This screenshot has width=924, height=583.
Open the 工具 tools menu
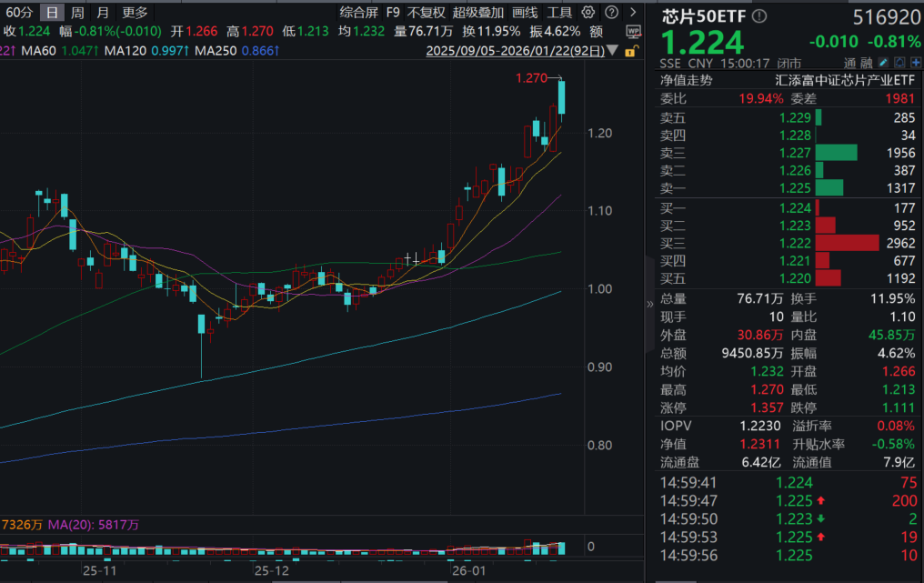pyautogui.click(x=560, y=12)
